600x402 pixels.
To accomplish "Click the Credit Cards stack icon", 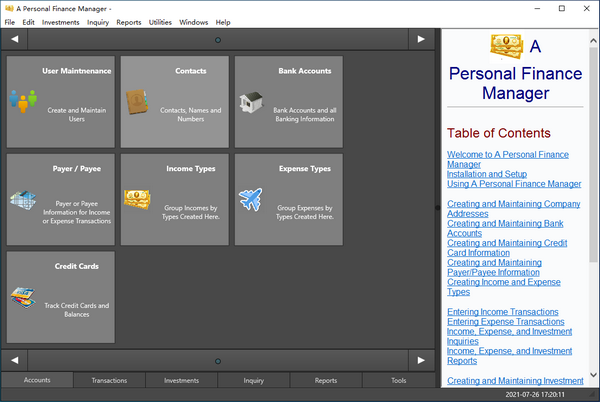I will click(23, 298).
